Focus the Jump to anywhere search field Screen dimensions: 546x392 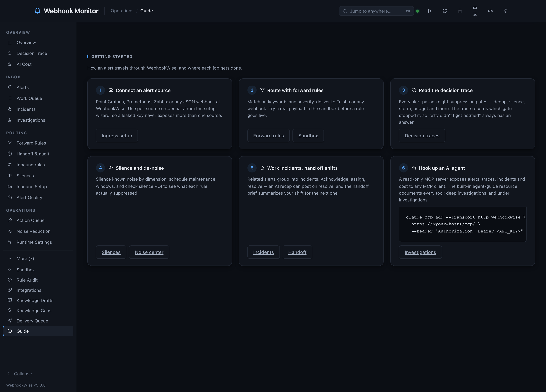point(376,11)
